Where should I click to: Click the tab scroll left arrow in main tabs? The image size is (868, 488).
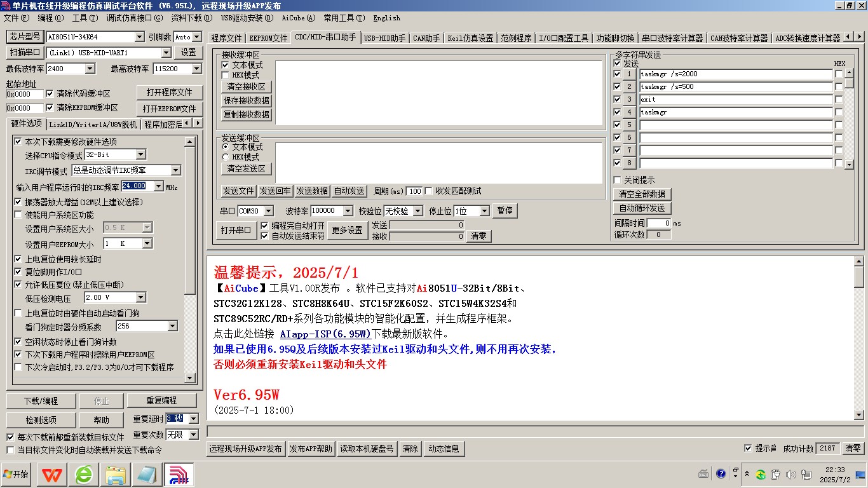coord(849,37)
